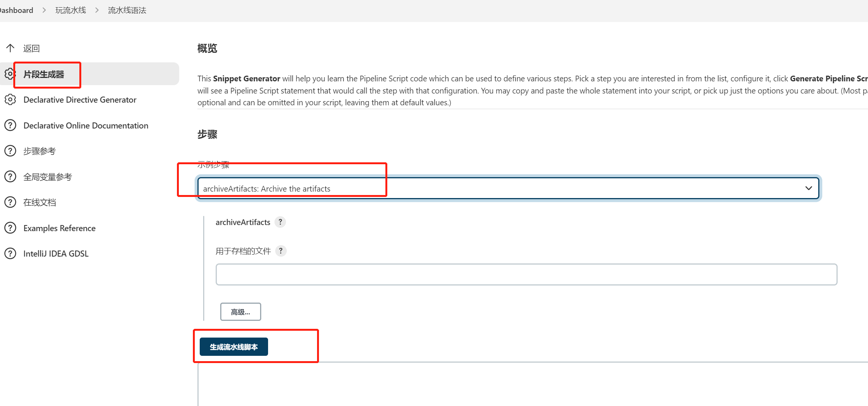Click the chevron arrow of the step selector

808,188
